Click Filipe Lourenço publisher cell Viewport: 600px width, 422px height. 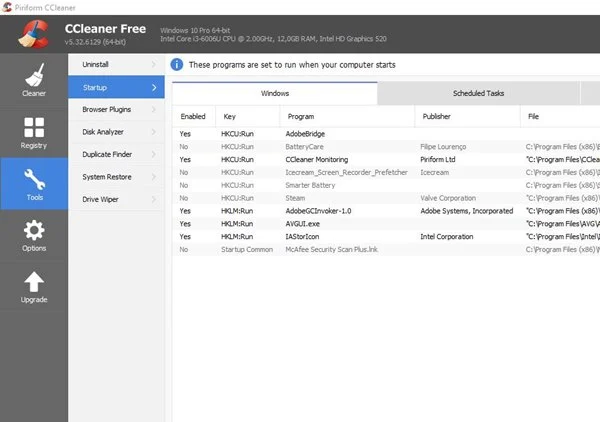pyautogui.click(x=443, y=147)
